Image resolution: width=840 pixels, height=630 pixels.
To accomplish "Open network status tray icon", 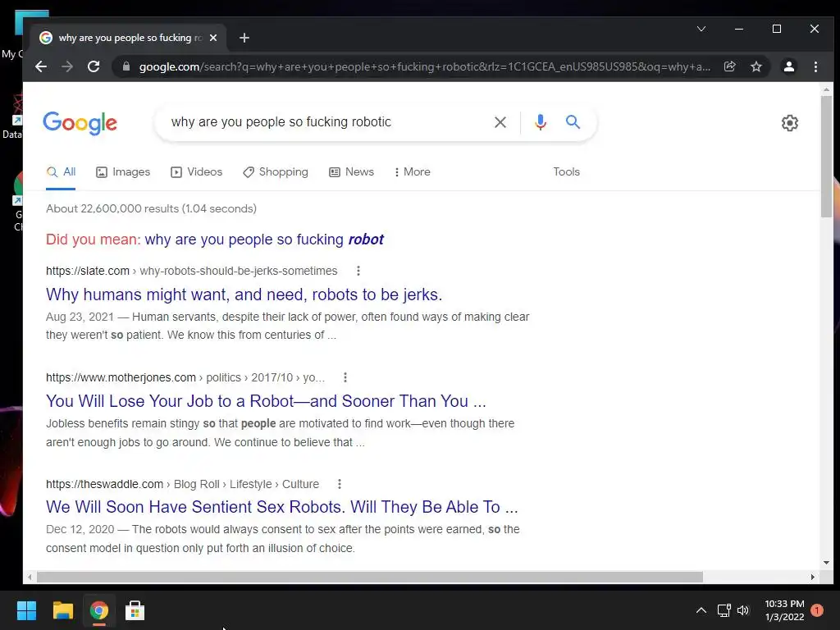I will coord(724,610).
